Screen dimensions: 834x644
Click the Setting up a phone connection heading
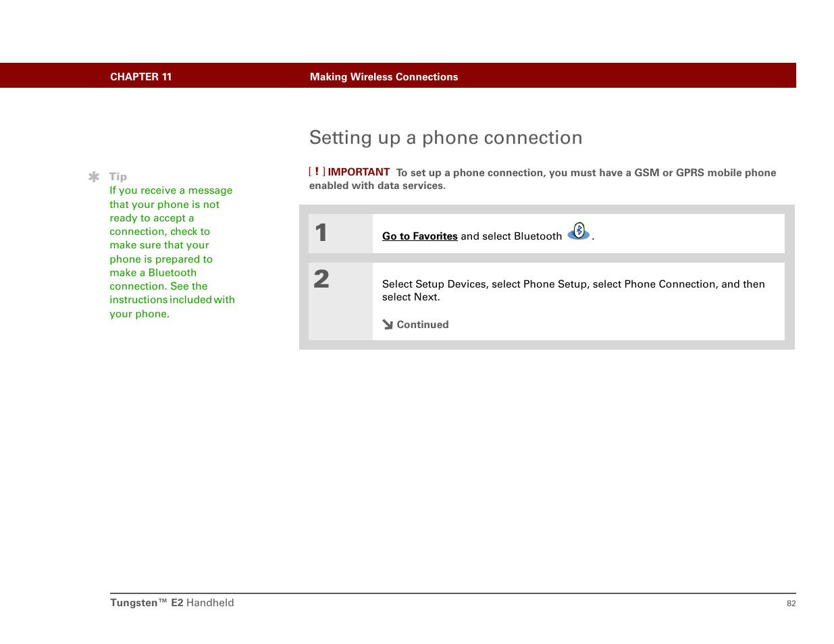pyautogui.click(x=446, y=138)
